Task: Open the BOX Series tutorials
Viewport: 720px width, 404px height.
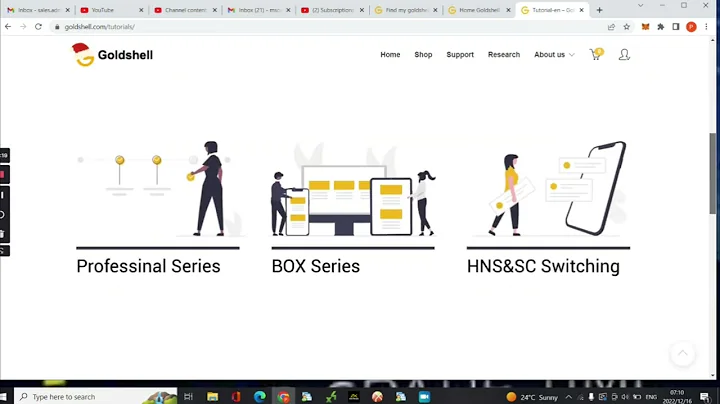Action: click(315, 266)
